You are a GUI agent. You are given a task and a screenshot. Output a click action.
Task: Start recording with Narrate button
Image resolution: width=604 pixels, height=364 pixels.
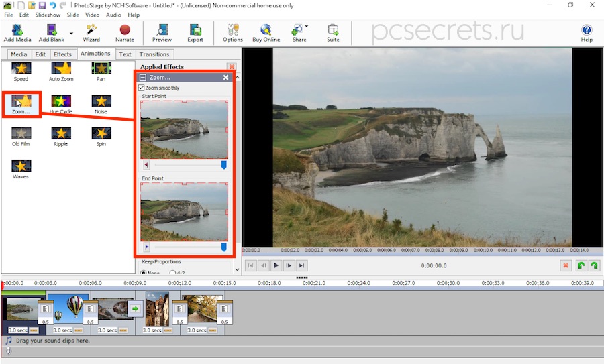click(x=124, y=33)
